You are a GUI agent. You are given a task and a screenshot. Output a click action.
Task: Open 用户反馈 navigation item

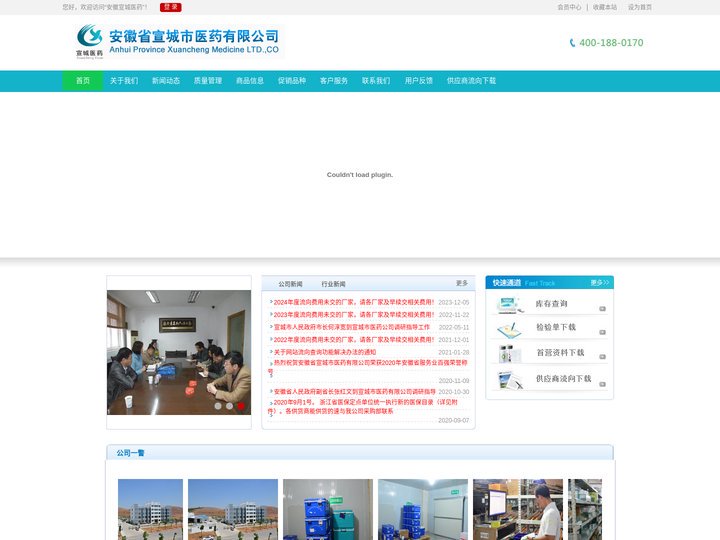point(418,81)
